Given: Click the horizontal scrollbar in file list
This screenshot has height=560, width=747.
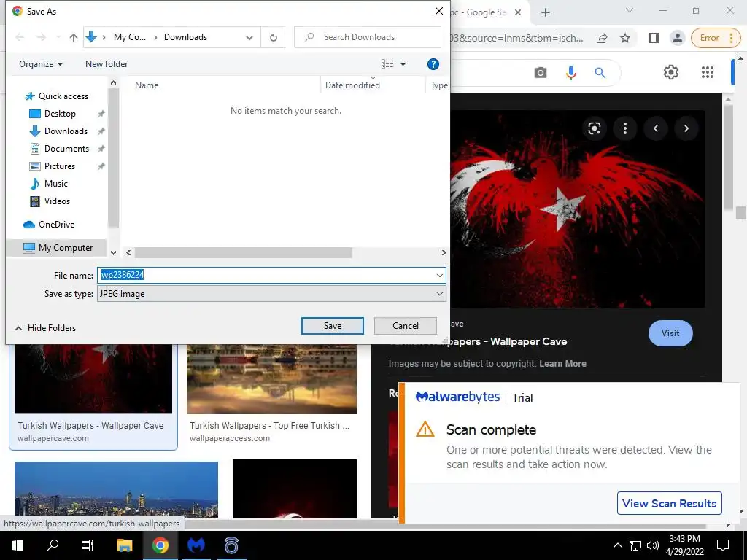Looking at the screenshot, I should click(243, 253).
